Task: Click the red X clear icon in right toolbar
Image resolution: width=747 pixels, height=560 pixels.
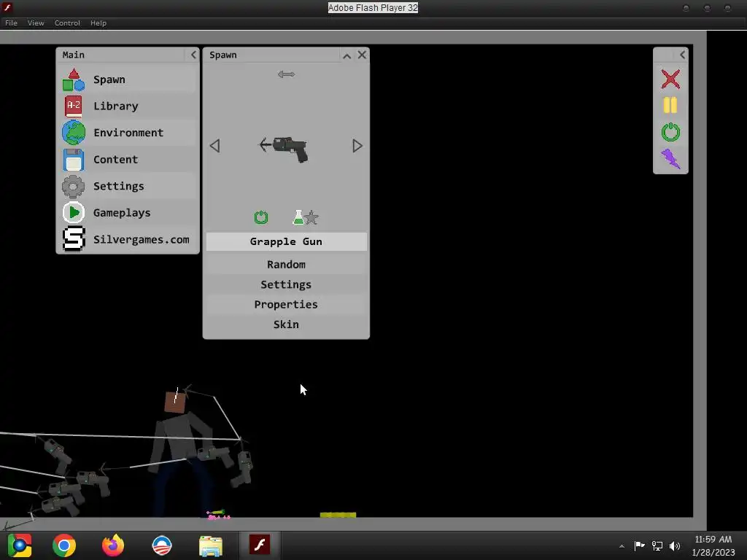Action: point(670,79)
